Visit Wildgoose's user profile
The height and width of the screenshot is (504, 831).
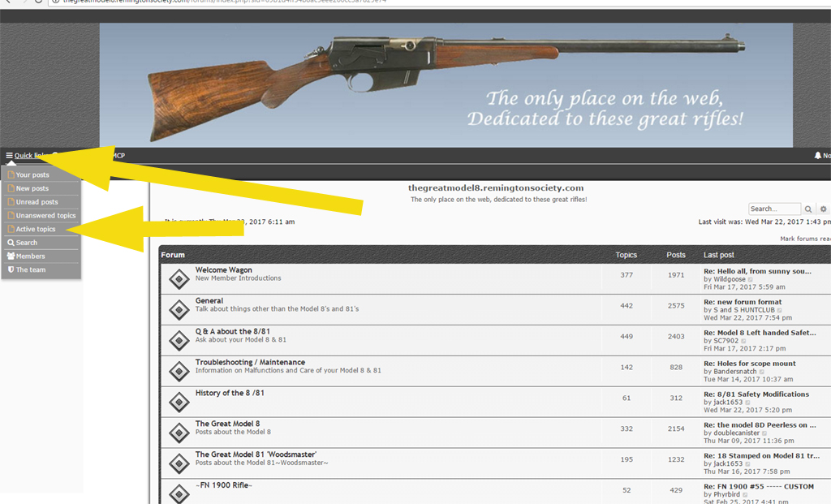pos(730,279)
